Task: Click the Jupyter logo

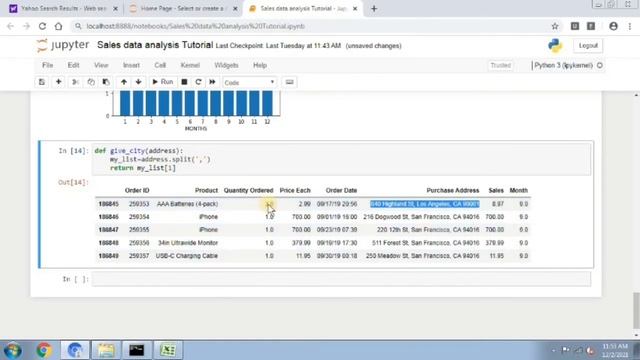Action: point(63,45)
